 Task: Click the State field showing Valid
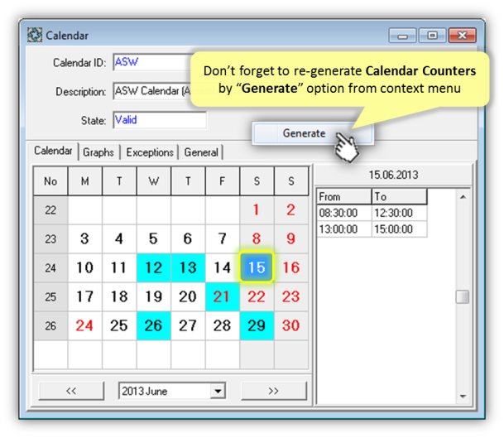click(x=159, y=120)
